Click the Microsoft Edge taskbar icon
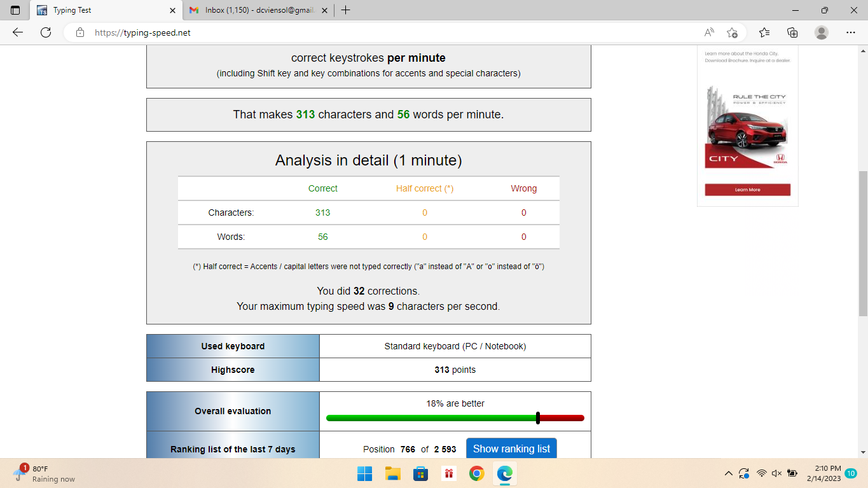Viewport: 868px width, 488px height. click(504, 473)
